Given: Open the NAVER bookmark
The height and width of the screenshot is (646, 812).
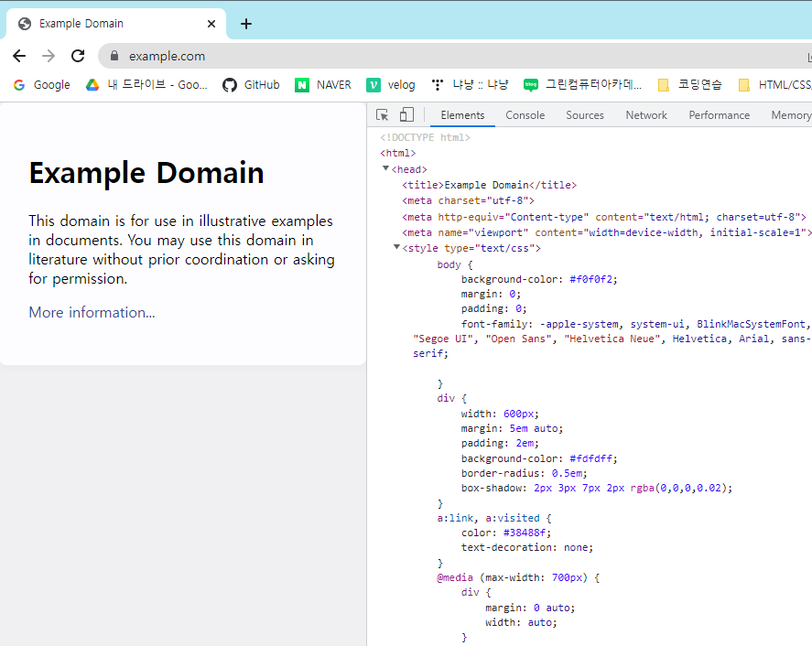Looking at the screenshot, I should pos(323,85).
